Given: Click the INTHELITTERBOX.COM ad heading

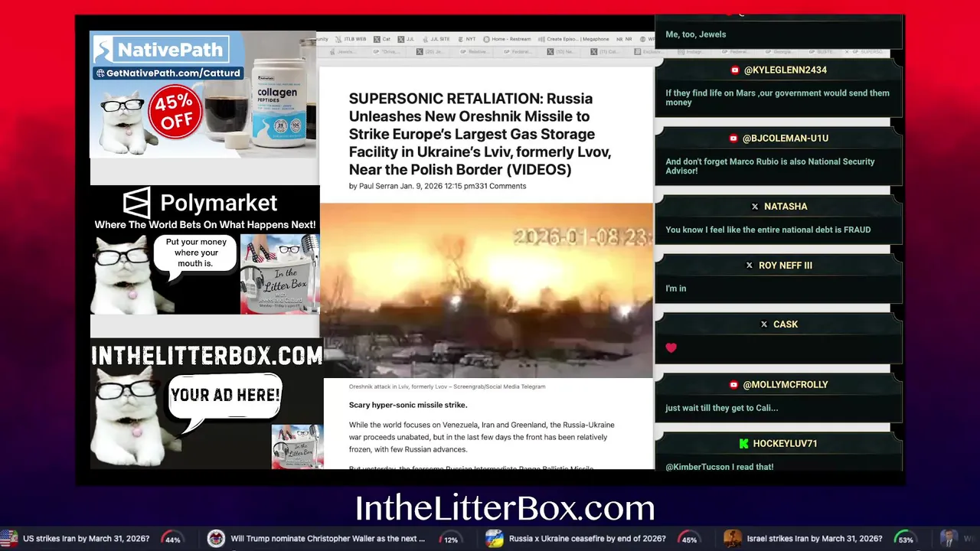Looking at the screenshot, I should 207,356.
